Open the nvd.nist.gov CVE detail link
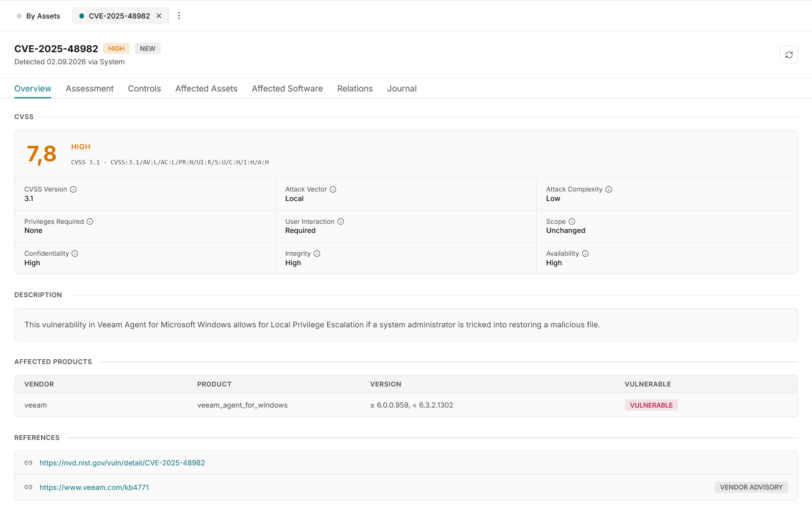The width and height of the screenshot is (812, 521). click(122, 463)
